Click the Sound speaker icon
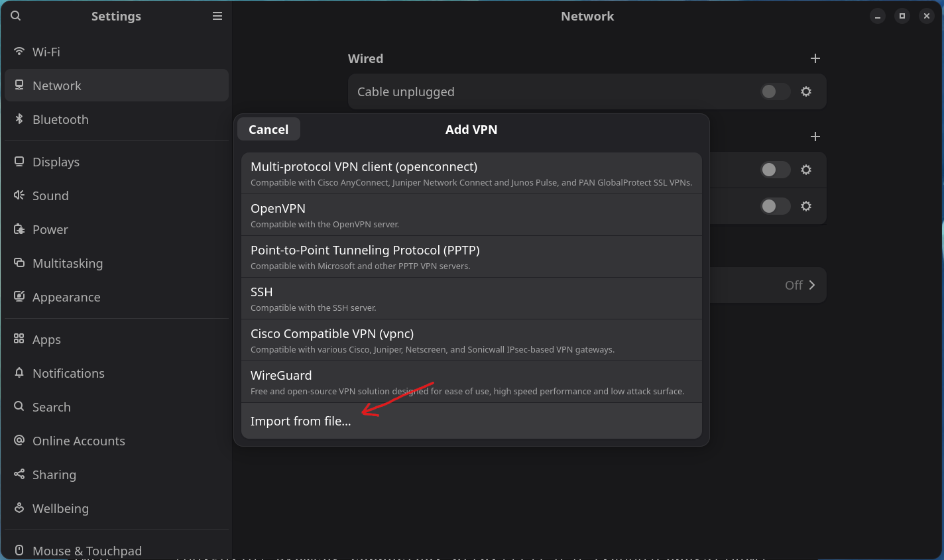 pyautogui.click(x=19, y=196)
